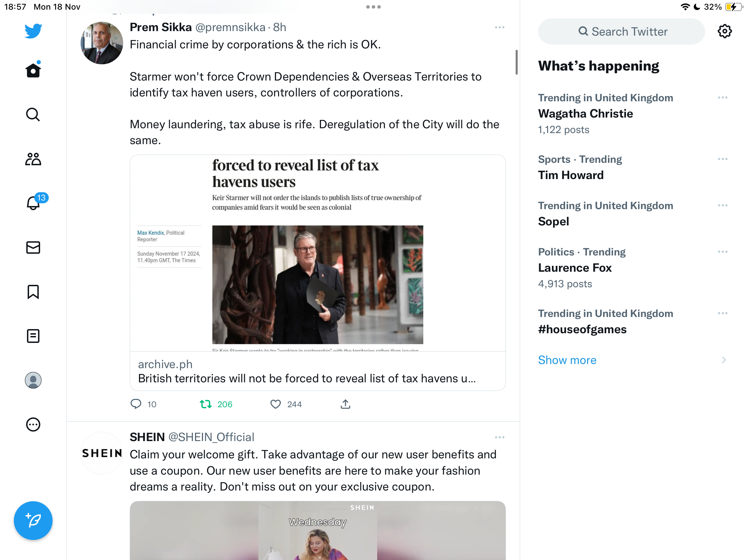Open Lists icon in sidebar
This screenshot has height=560, width=747.
[33, 336]
